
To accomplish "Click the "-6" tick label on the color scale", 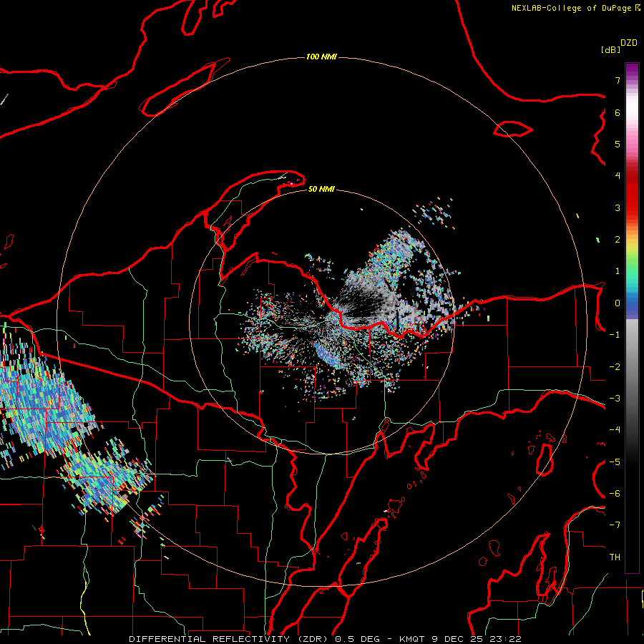I will tap(615, 493).
